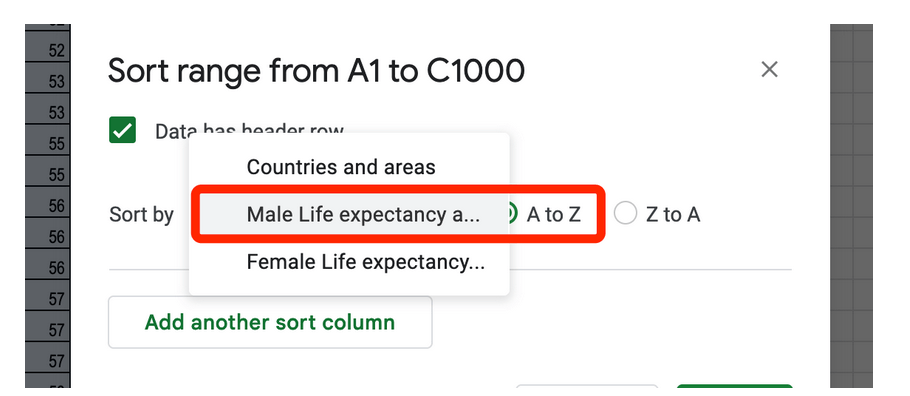The height and width of the screenshot is (396, 910).
Task: Click the upper row header labeled 53
Action: 47,82
